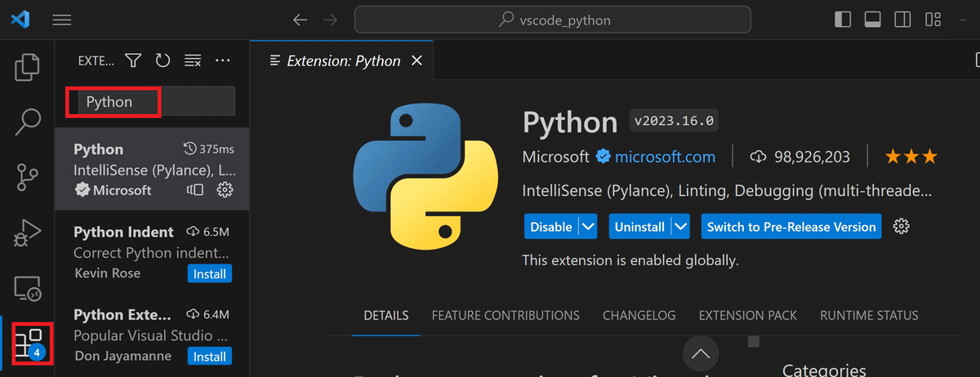Image resolution: width=980 pixels, height=377 pixels.
Task: Click the v2023.16.0 version badge
Action: click(674, 121)
